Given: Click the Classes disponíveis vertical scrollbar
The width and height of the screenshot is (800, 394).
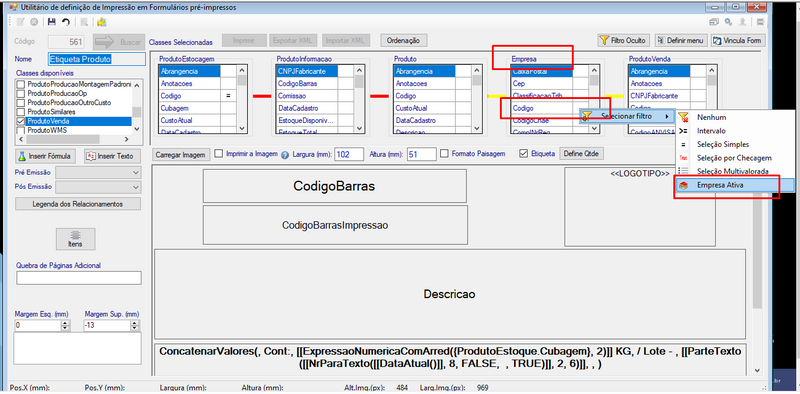Looking at the screenshot, I should tap(137, 107).
